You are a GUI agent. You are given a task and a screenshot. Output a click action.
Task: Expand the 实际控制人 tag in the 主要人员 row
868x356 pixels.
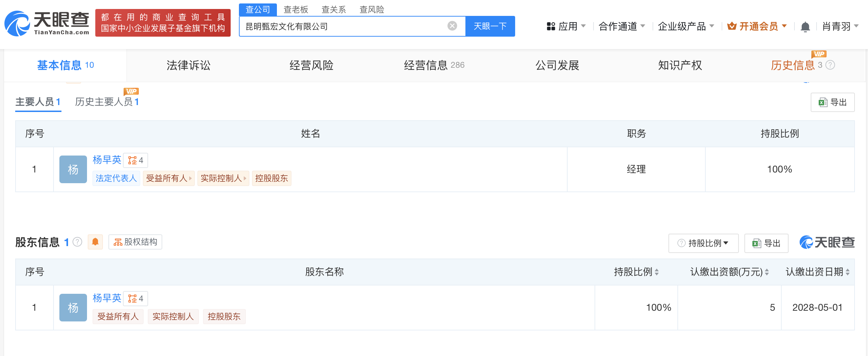pyautogui.click(x=223, y=178)
